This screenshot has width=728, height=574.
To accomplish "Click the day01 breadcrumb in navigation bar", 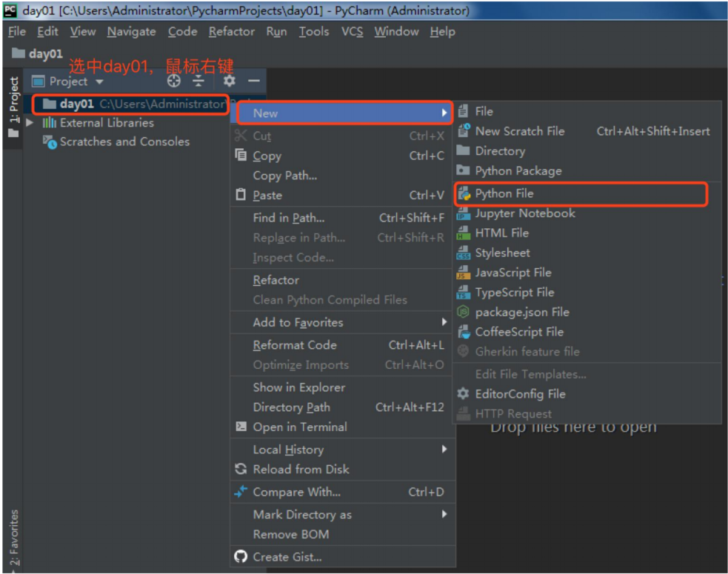I will click(38, 53).
